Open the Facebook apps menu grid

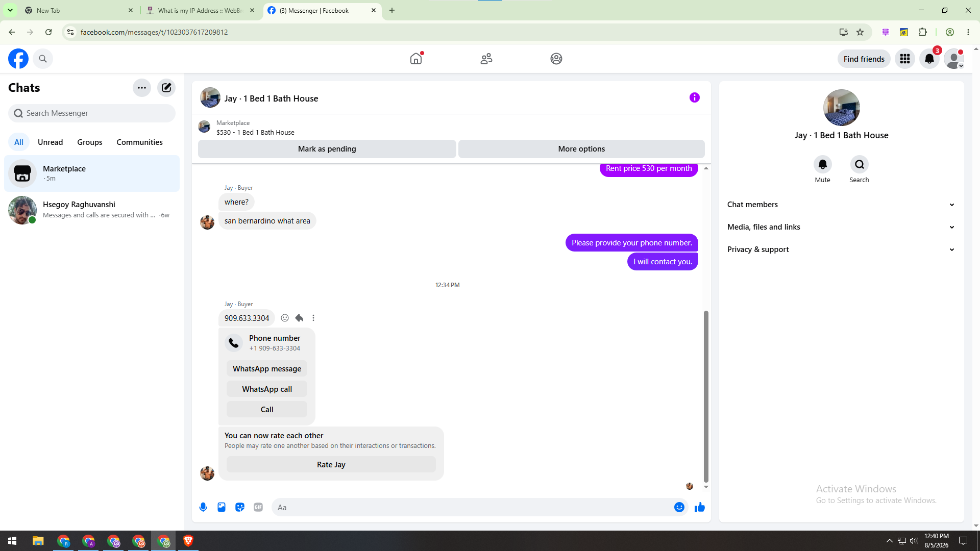(x=905, y=59)
